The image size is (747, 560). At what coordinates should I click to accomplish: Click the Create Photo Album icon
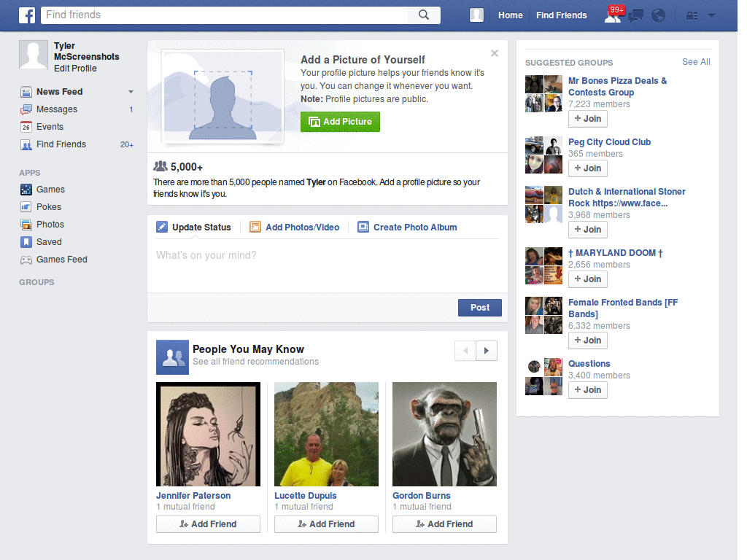[363, 227]
